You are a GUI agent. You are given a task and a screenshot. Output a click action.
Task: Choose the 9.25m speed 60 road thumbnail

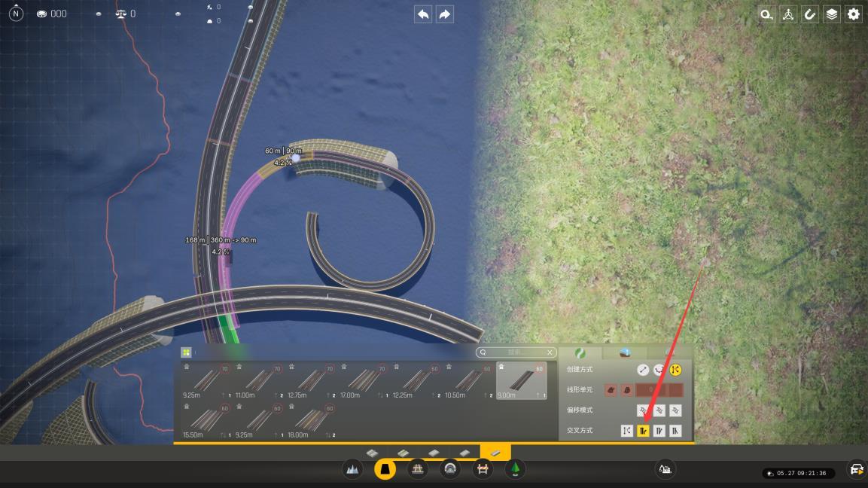pyautogui.click(x=260, y=420)
